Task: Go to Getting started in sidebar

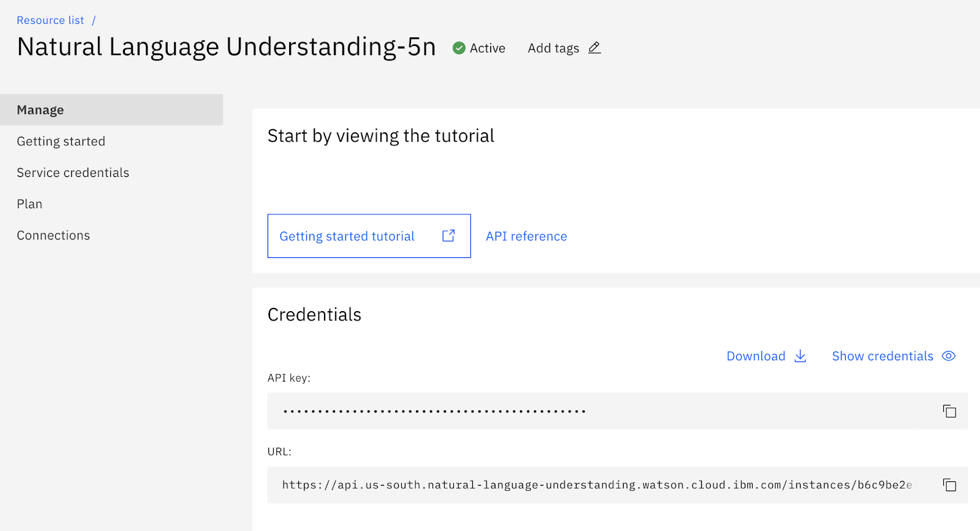Action: tap(61, 141)
